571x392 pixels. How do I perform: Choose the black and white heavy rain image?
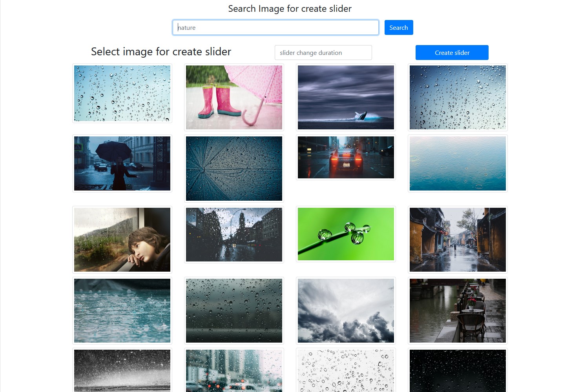coord(122,370)
